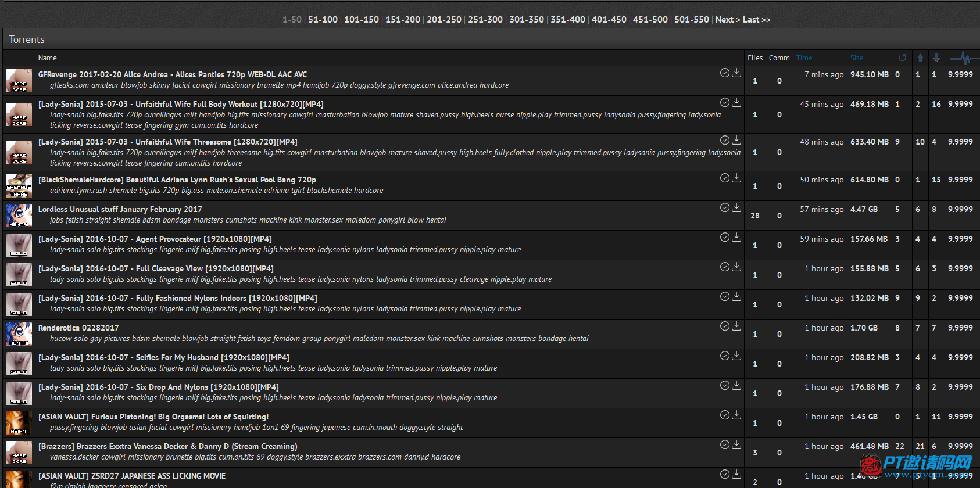Screen dimensions: 980x488
Task: Click the Next > pagination link
Action: pyautogui.click(x=728, y=20)
